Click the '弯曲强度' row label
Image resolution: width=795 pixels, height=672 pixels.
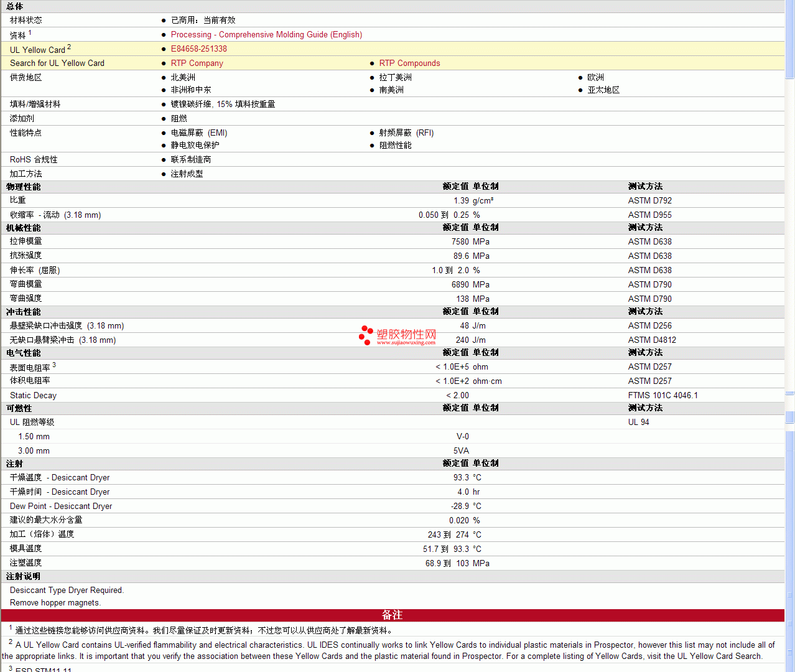click(x=26, y=299)
